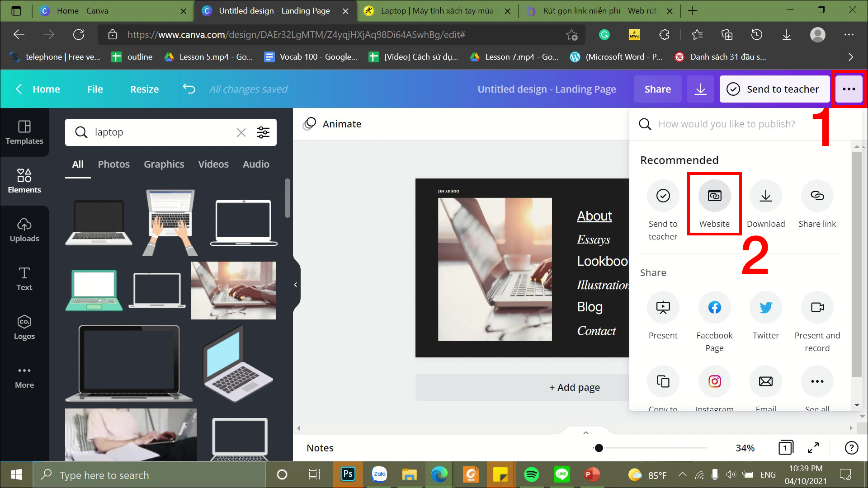Open search filter options beside the search box

click(263, 132)
